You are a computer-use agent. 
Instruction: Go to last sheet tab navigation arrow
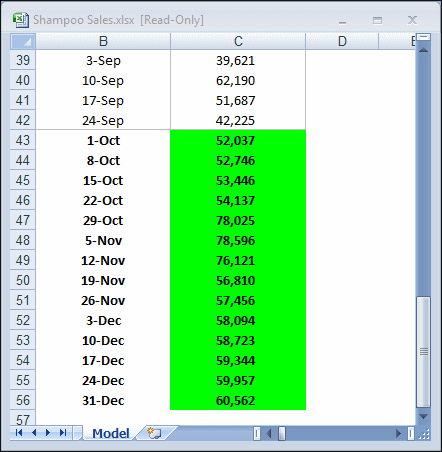(63, 433)
